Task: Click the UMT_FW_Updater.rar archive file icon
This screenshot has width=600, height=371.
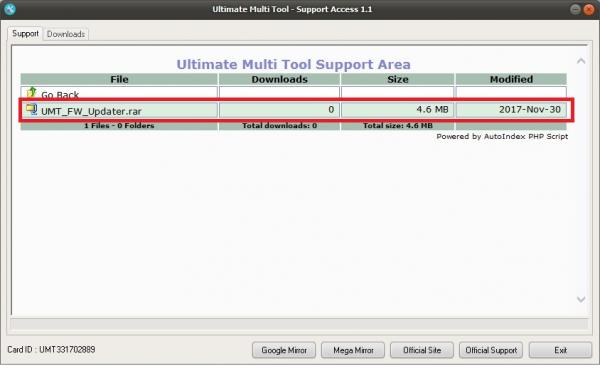Action: tap(31, 110)
